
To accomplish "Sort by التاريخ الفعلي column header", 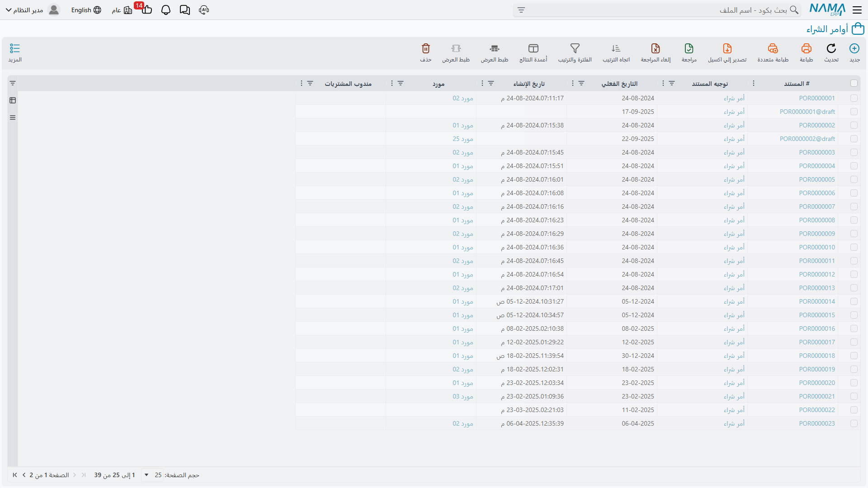I will [619, 84].
